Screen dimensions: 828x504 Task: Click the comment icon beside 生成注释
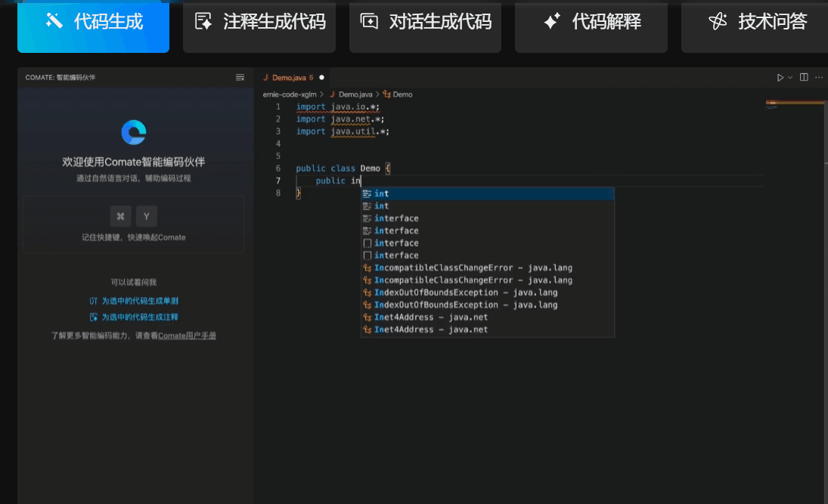[x=94, y=317]
